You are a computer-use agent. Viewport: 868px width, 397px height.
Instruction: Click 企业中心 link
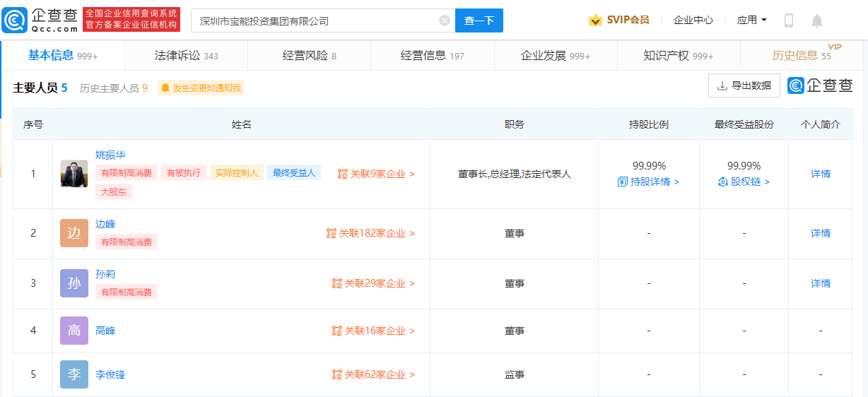(693, 20)
